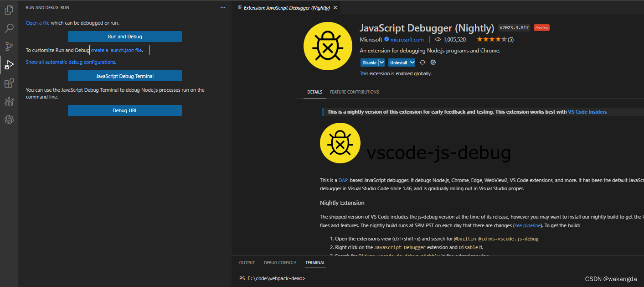Open the Extensions view icon

(x=9, y=83)
